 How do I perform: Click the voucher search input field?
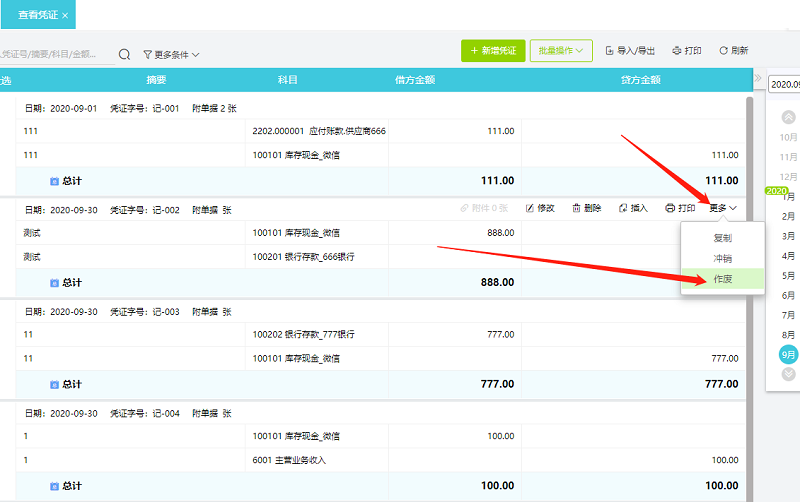click(55, 54)
